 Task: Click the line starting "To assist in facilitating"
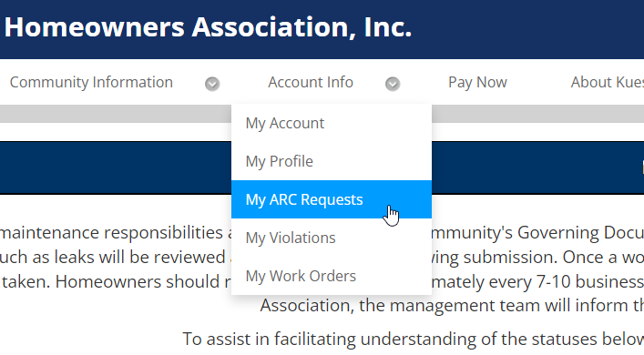[414, 339]
